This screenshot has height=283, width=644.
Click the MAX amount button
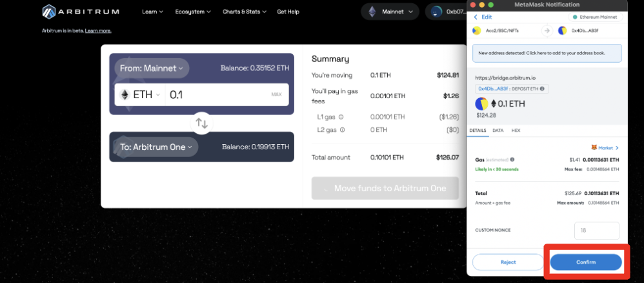click(x=276, y=95)
